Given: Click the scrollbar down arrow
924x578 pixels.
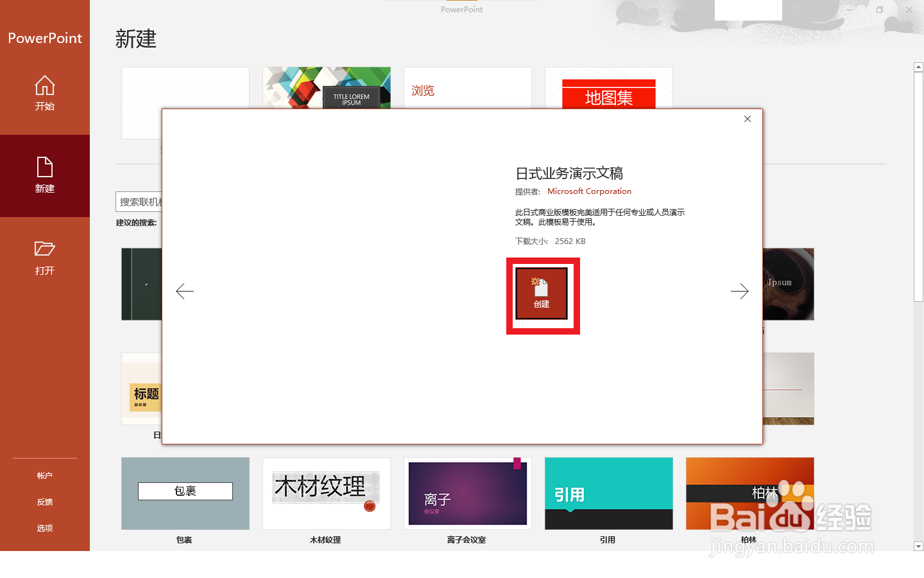Looking at the screenshot, I should [x=918, y=547].
